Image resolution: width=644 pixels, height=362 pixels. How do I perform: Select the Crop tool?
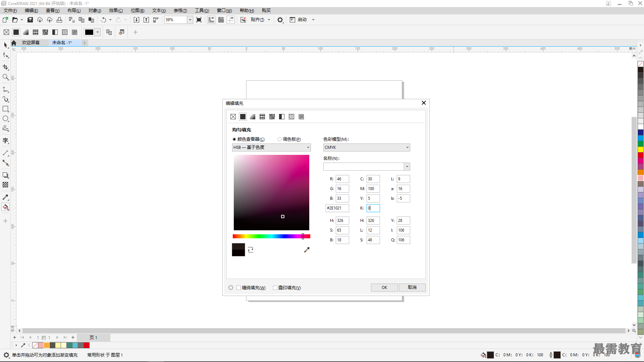click(5, 67)
